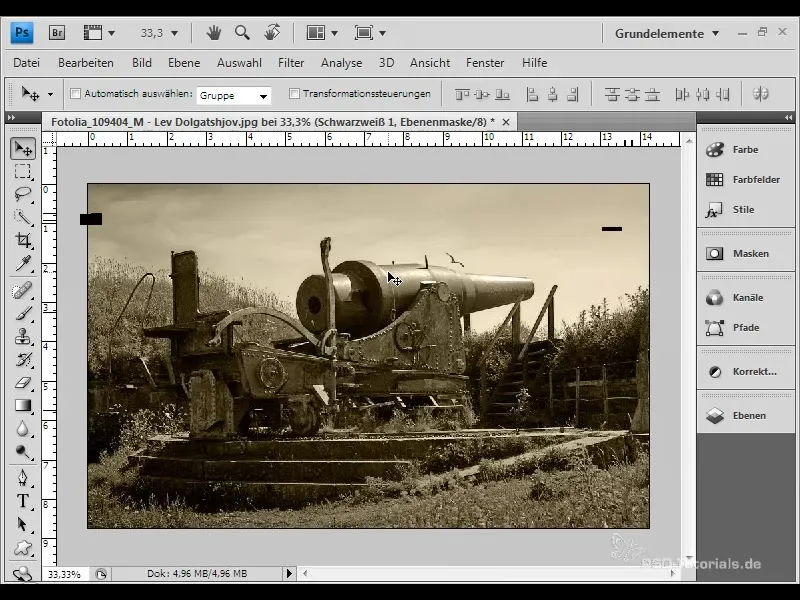800x600 pixels.
Task: Click the Zoom tool in application bar
Action: [242, 33]
